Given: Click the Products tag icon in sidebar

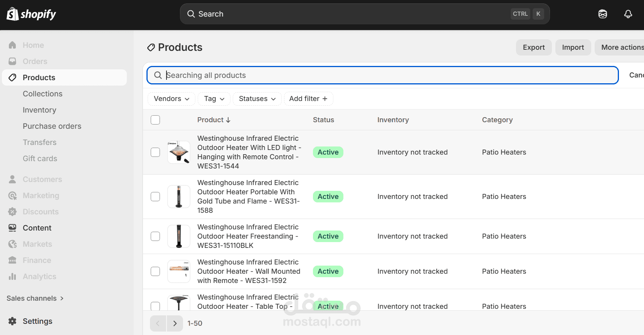Looking at the screenshot, I should point(12,77).
